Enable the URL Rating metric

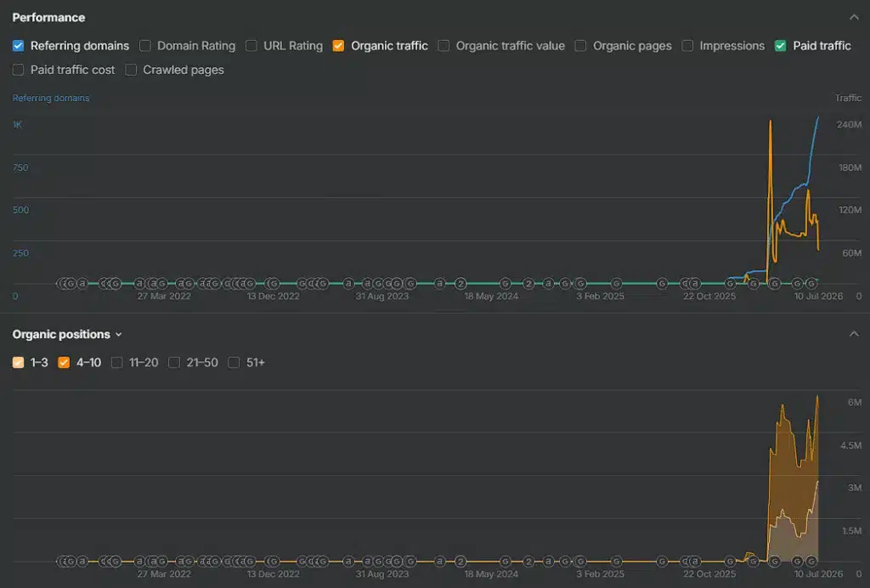pos(251,46)
